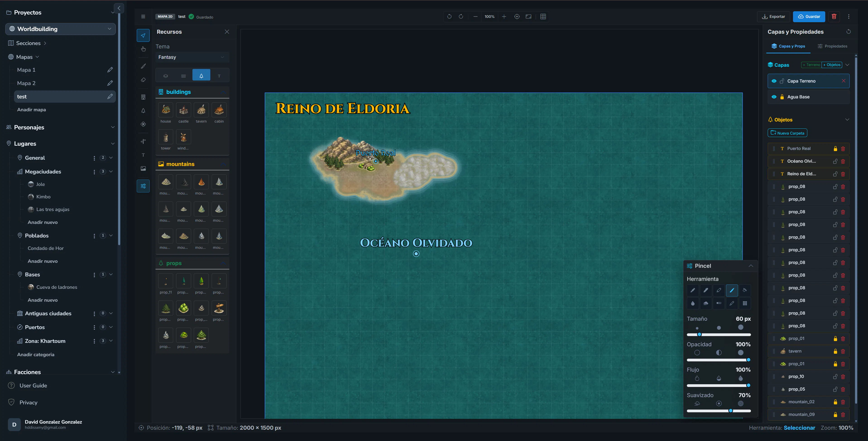Unlock the Puerto Real object
The height and width of the screenshot is (441, 868).
click(835, 149)
